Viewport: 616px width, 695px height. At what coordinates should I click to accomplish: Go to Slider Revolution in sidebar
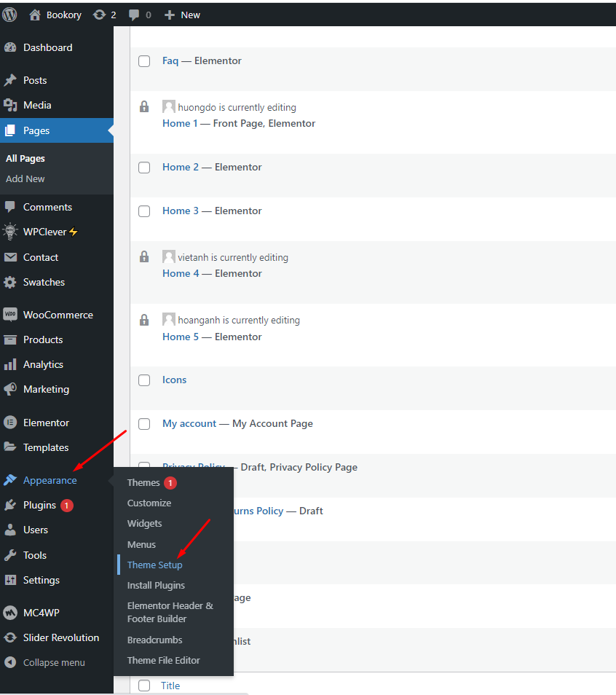[60, 637]
